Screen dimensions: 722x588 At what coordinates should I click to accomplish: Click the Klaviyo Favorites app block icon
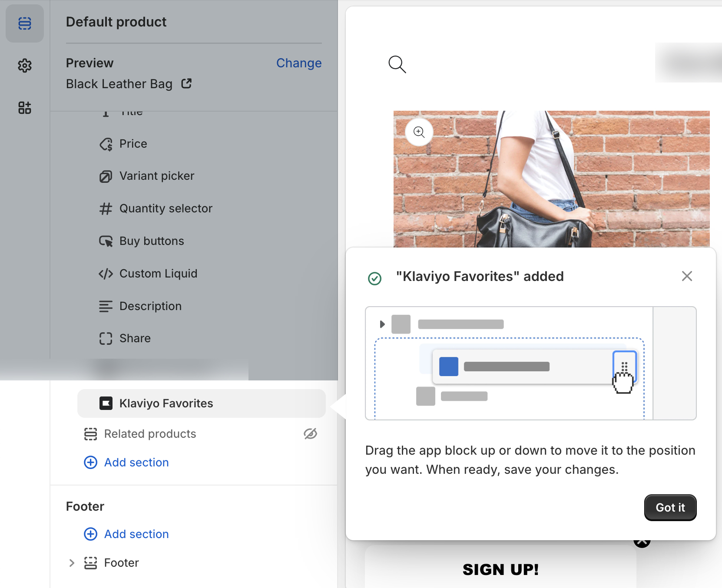(106, 403)
